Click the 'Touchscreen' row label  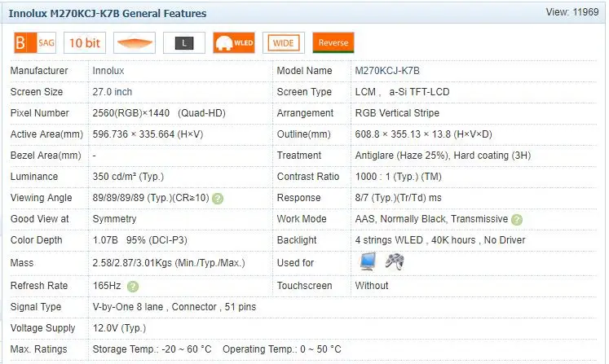click(305, 286)
